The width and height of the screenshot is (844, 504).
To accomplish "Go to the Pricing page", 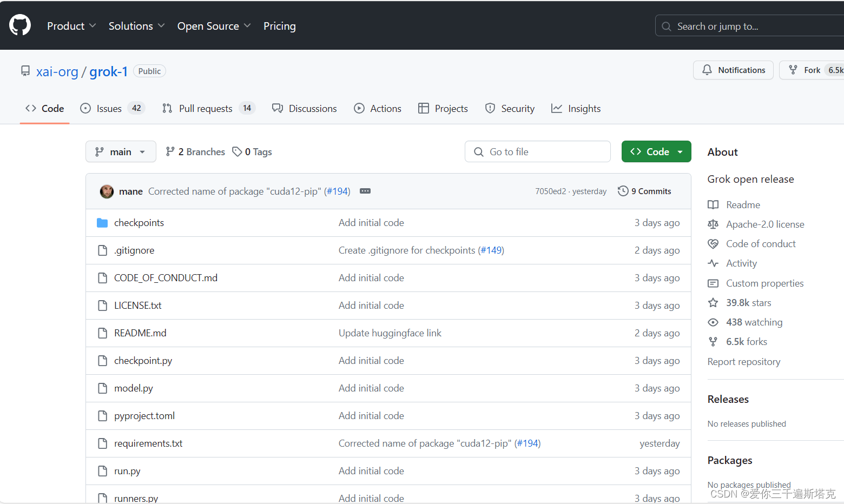I will (x=280, y=26).
